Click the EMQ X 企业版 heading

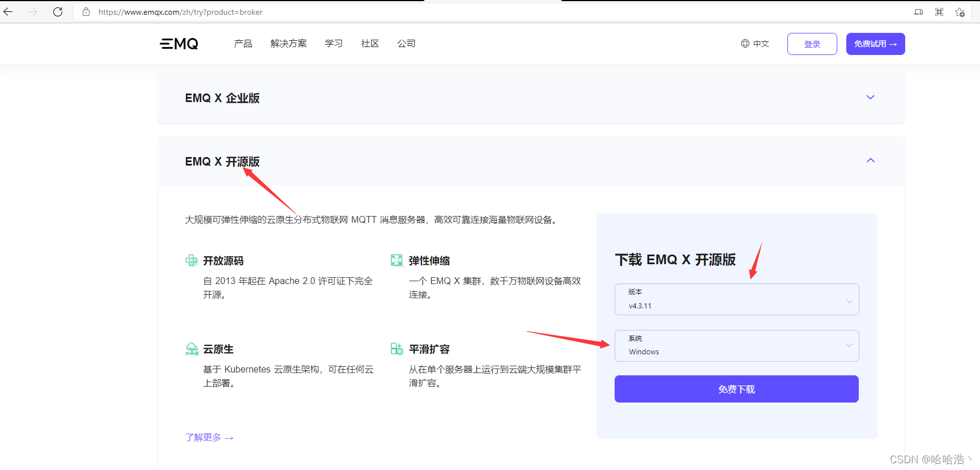(x=222, y=98)
